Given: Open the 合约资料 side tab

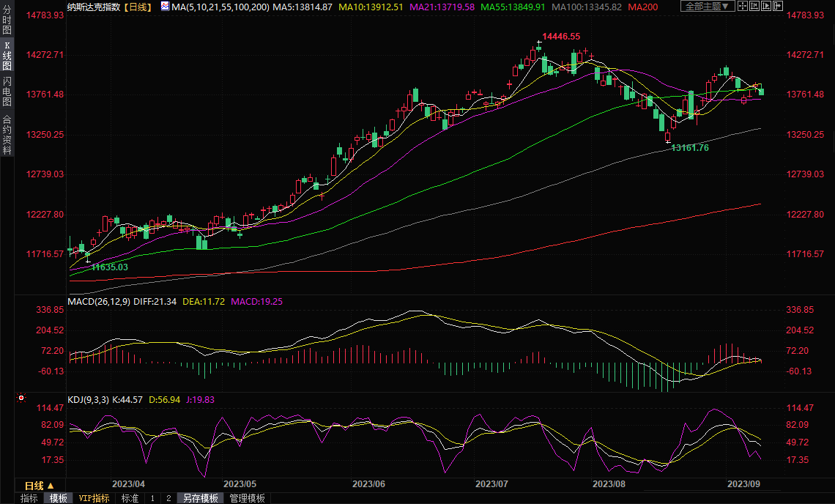Looking at the screenshot, I should pyautogui.click(x=7, y=134).
